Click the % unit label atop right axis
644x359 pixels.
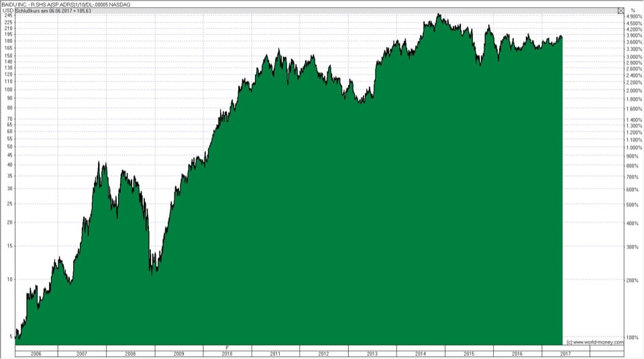tap(633, 11)
